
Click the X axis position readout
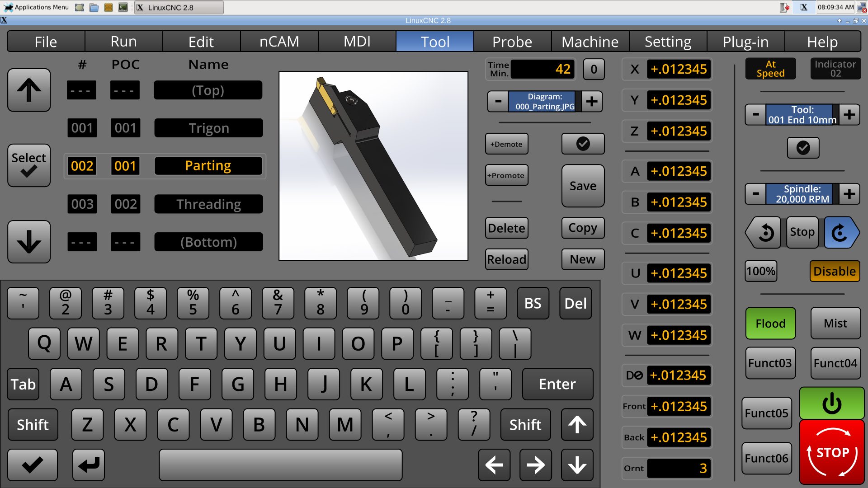pos(679,69)
